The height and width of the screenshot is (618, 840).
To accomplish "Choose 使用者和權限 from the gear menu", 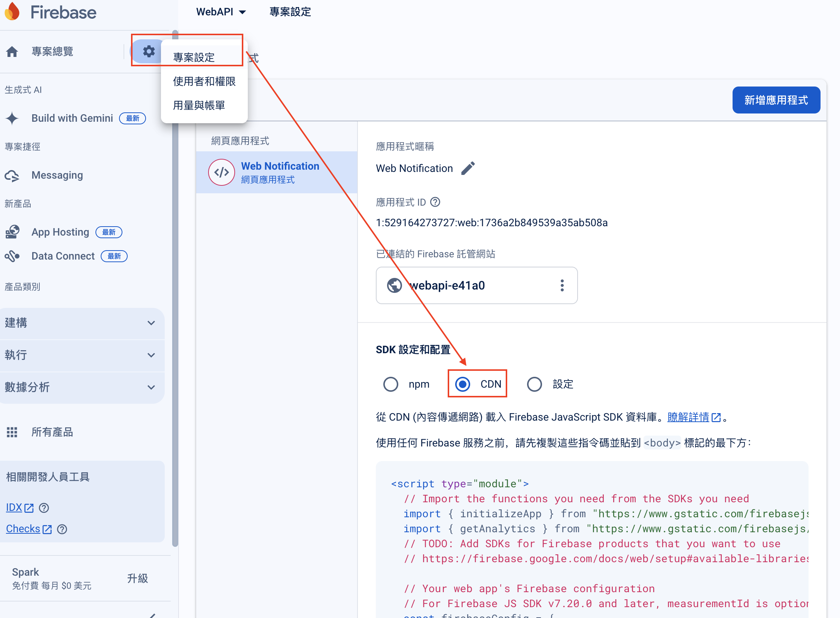I will click(204, 81).
